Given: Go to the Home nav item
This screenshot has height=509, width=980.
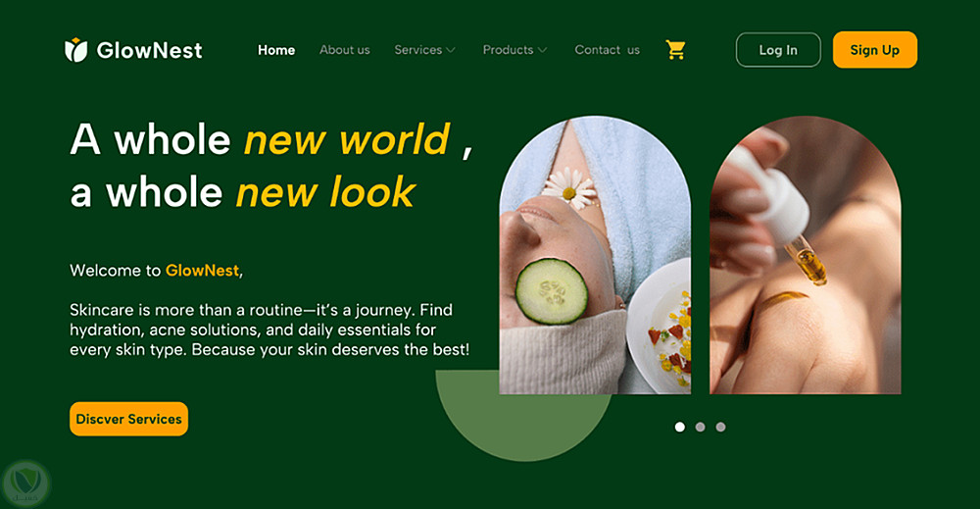Looking at the screenshot, I should tap(276, 50).
